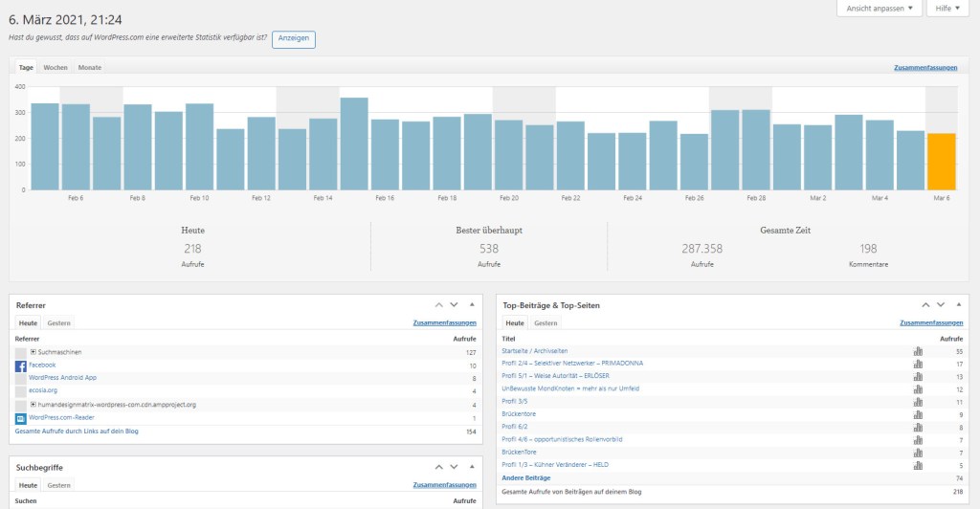Click stats chart icon for Profil 3/5

point(918,402)
